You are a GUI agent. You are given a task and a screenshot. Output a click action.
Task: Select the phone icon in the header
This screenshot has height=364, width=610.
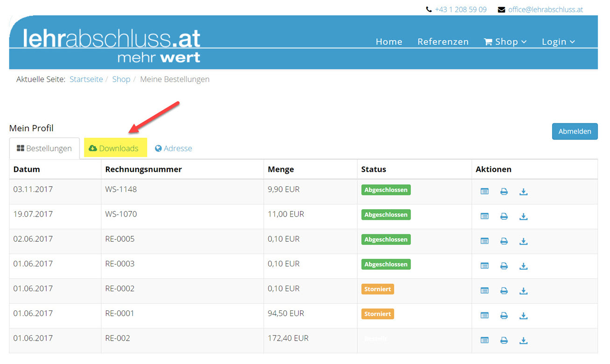coord(428,9)
